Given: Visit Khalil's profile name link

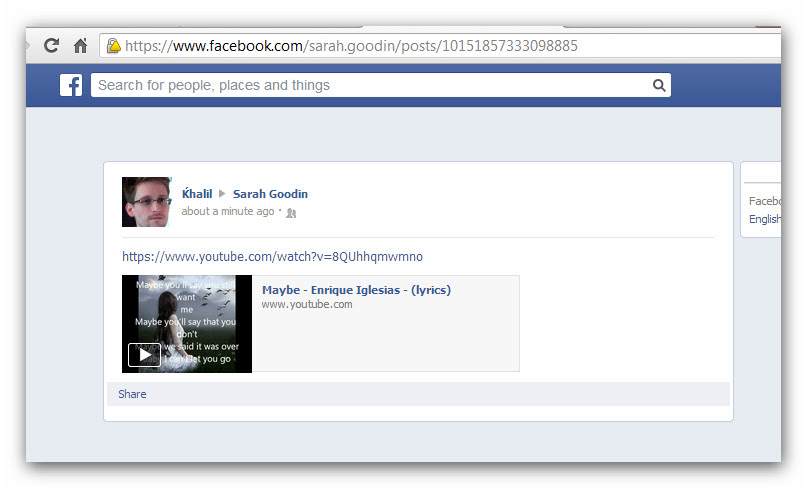Looking at the screenshot, I should coord(197,194).
